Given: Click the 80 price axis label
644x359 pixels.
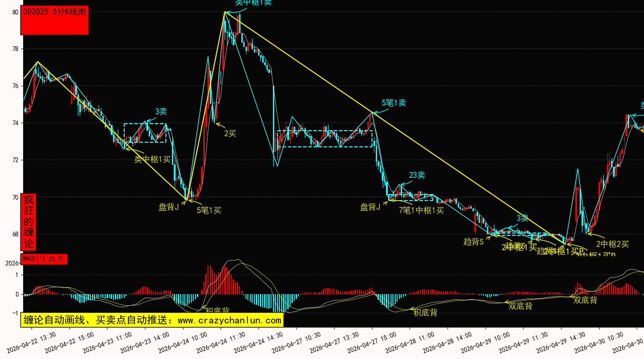Looking at the screenshot, I should pyautogui.click(x=15, y=13).
